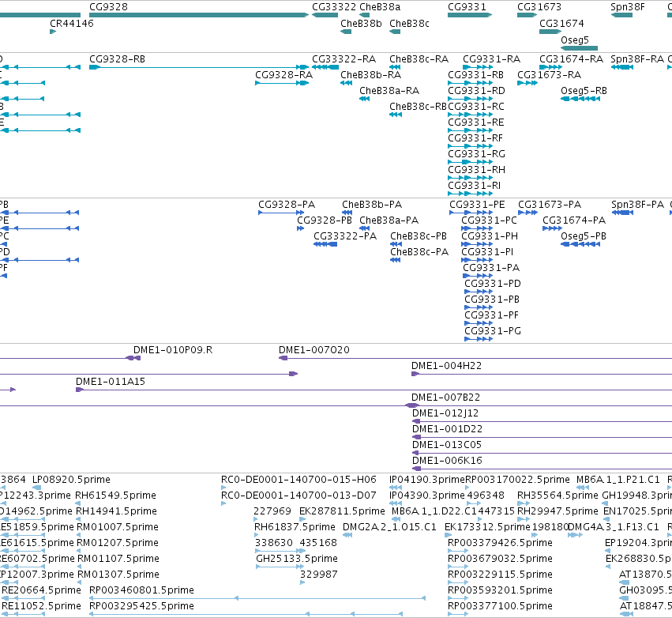Click EST LP08920.5prime
The width and height of the screenshot is (672, 618).
[x=37, y=488]
